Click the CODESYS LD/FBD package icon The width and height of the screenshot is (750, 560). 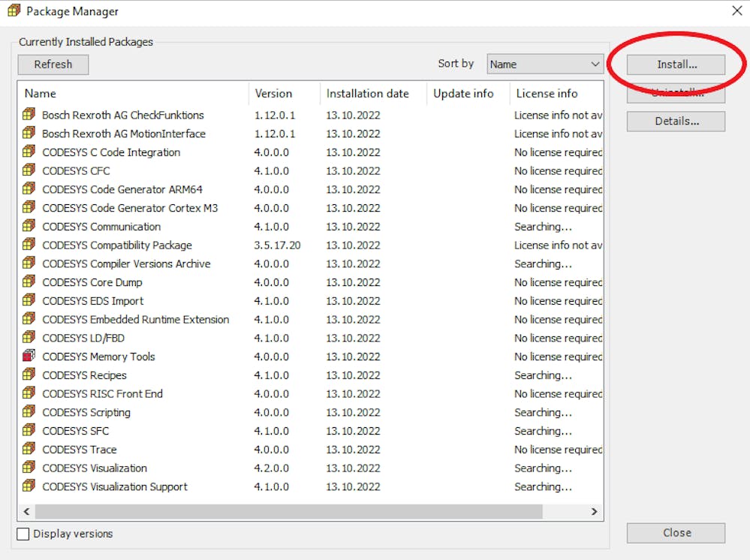[29, 338]
